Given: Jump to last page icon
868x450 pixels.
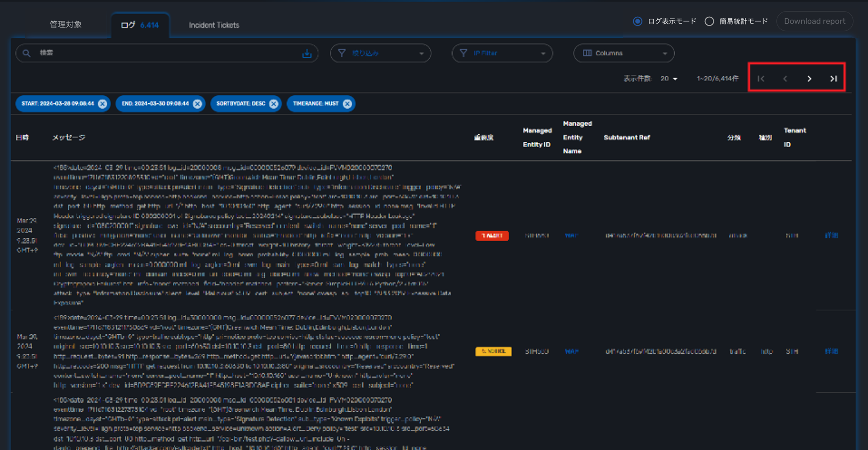Looking at the screenshot, I should 834,79.
